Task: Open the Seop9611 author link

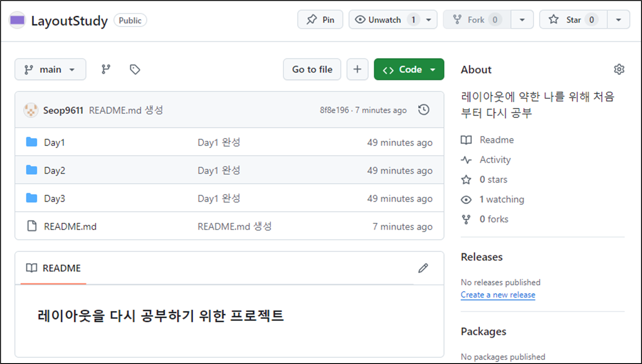Action: (63, 110)
